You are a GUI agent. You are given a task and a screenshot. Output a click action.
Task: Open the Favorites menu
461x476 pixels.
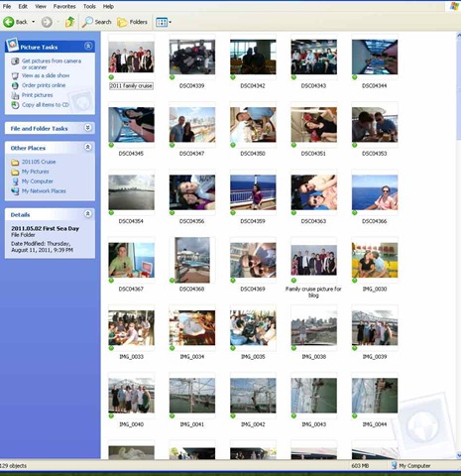[64, 6]
